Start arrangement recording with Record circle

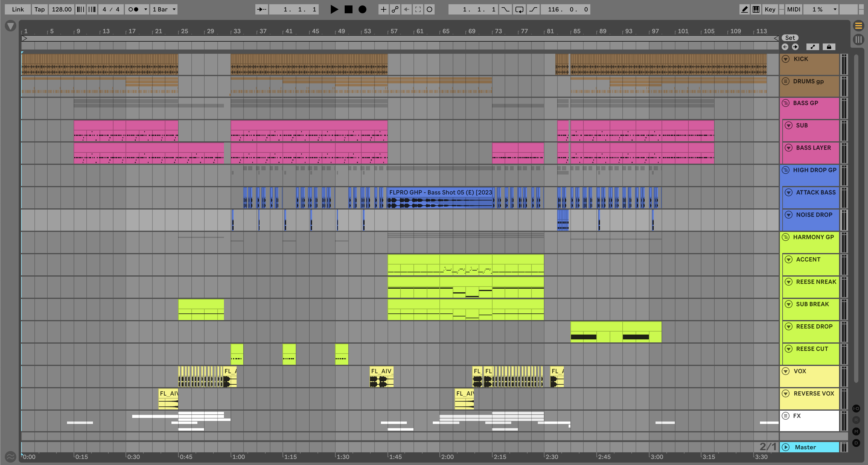pyautogui.click(x=362, y=9)
